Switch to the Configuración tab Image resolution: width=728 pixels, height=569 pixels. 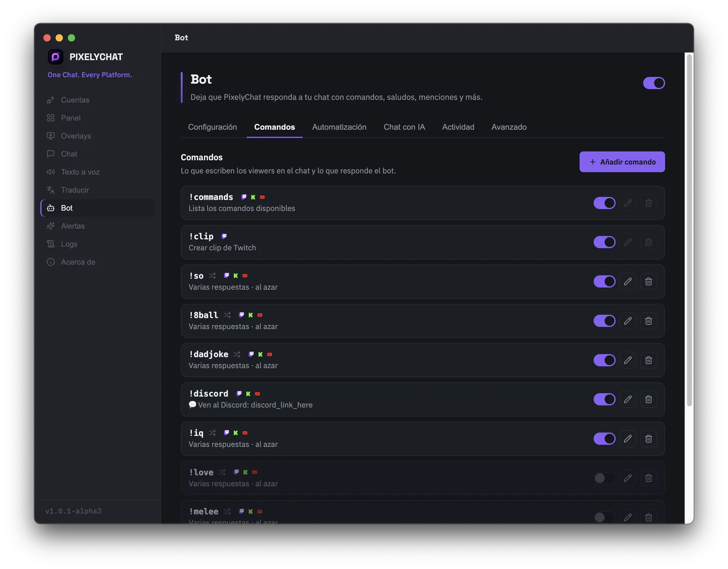pyautogui.click(x=212, y=127)
